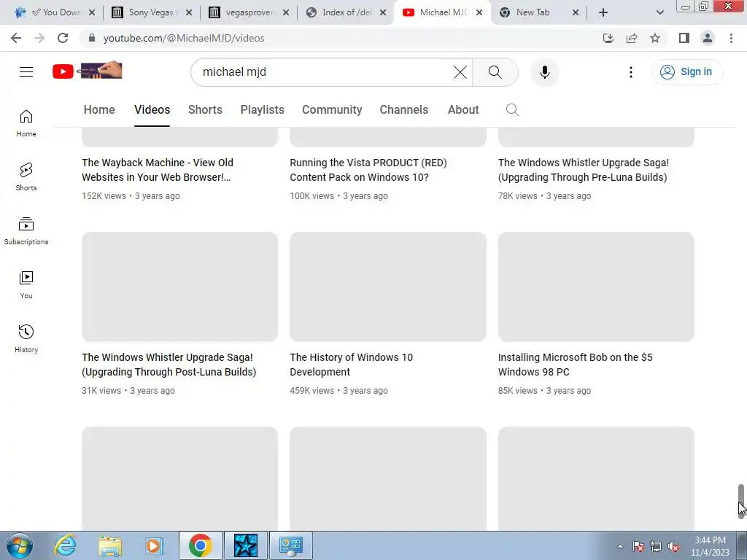Click the thumbnail of Installing Microsoft Bob video
Image resolution: width=747 pixels, height=560 pixels.
pos(596,287)
